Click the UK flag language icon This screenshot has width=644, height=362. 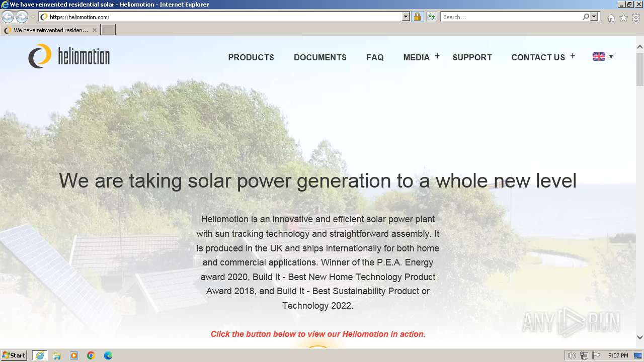(599, 57)
